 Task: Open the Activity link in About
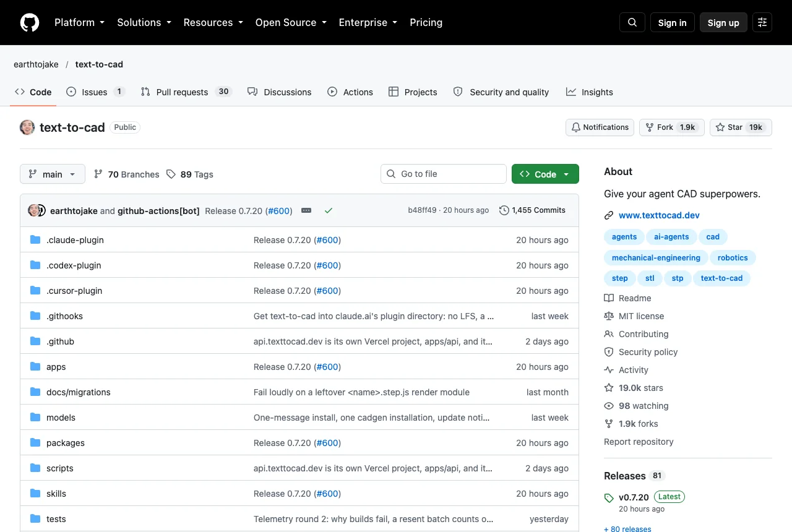pyautogui.click(x=626, y=370)
